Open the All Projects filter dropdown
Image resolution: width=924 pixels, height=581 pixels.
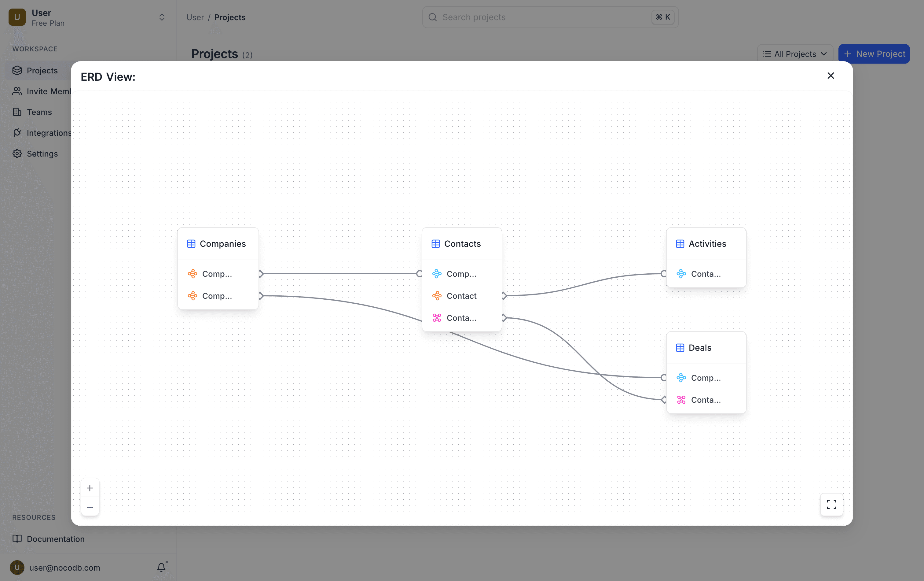click(795, 54)
